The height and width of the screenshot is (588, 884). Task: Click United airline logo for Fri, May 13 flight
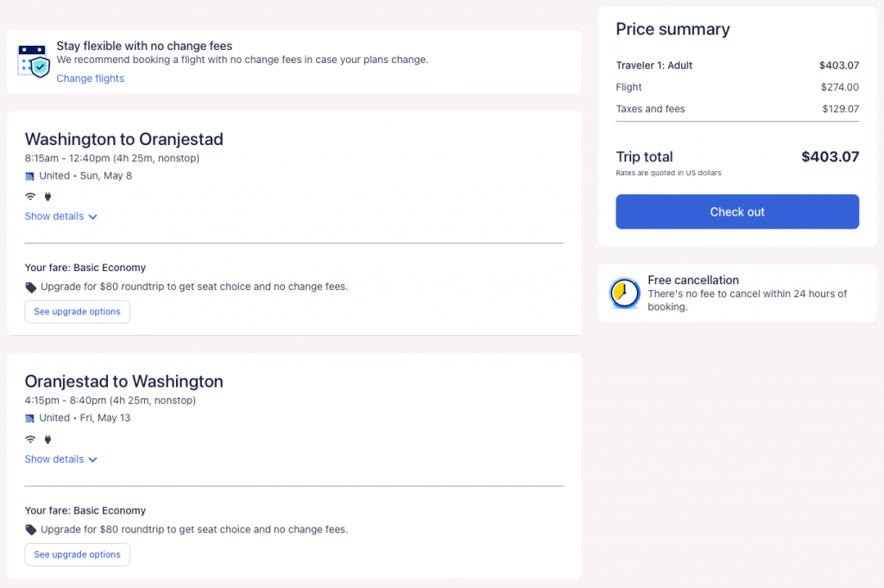30,418
